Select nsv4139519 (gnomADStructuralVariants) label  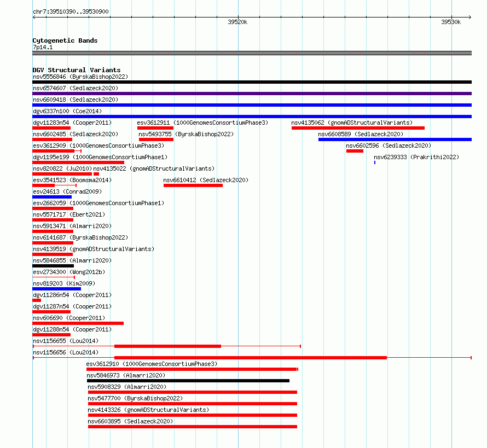(x=94, y=249)
